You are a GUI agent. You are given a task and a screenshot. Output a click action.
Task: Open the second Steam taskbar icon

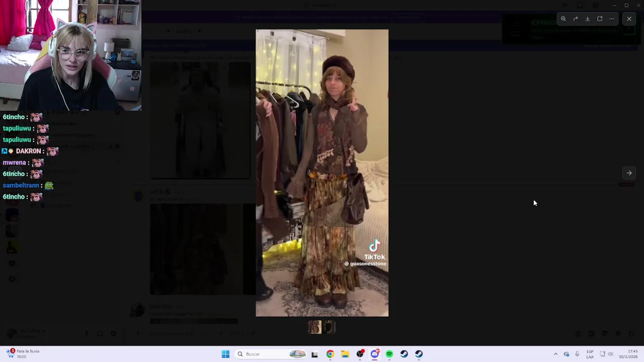[x=419, y=354]
